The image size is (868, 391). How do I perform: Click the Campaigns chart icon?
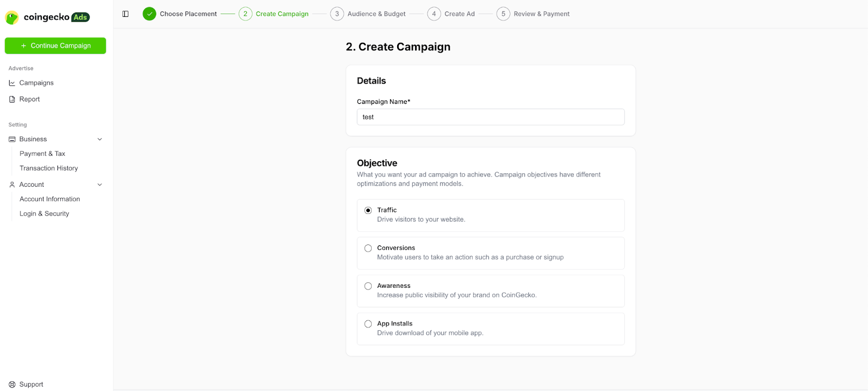12,83
